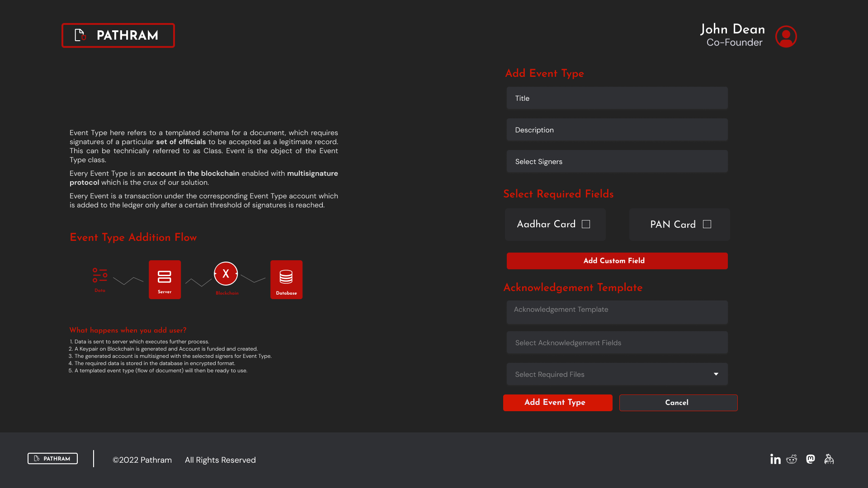Click into the Description field
The width and height of the screenshot is (868, 488).
617,130
